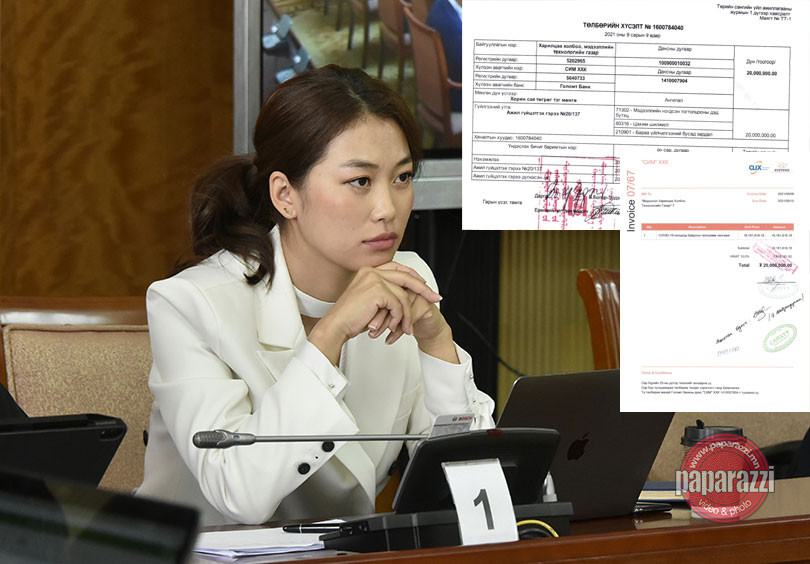Click the green oval stamp on the invoice
Screen dimensions: 810x564
coord(780,338)
